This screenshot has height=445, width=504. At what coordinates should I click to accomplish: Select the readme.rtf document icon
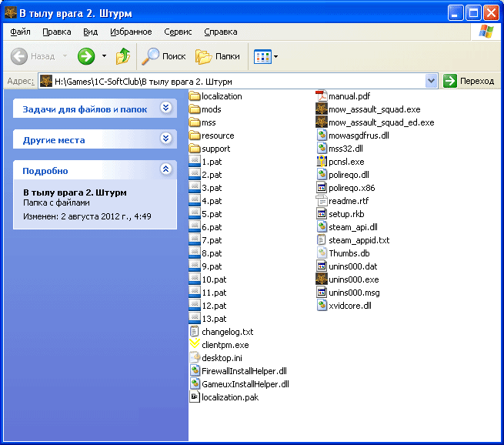[x=322, y=201]
